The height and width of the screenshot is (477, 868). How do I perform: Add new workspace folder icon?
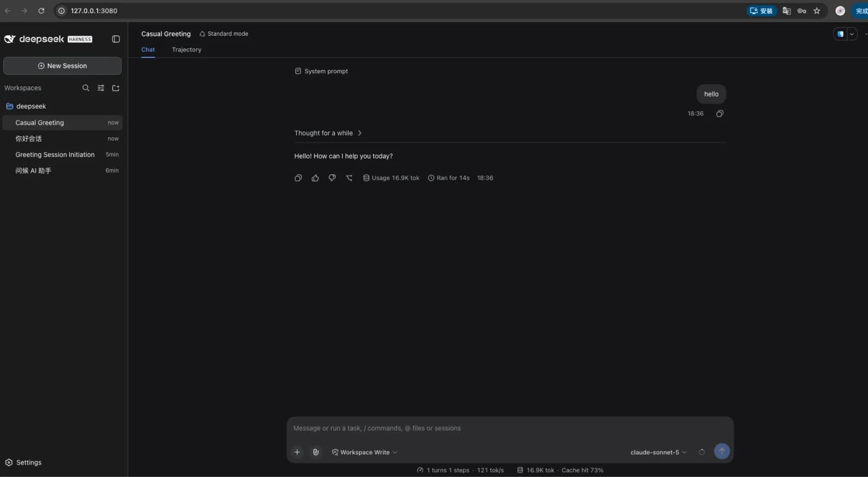coord(116,88)
